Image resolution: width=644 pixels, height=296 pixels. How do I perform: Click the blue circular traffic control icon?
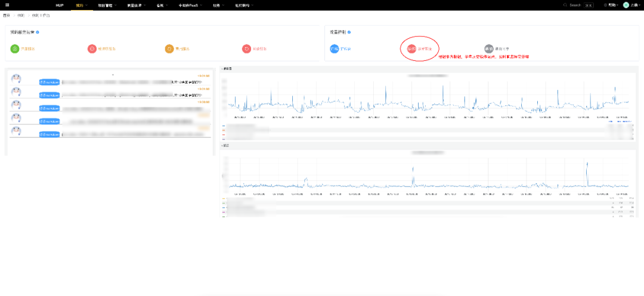(x=335, y=49)
